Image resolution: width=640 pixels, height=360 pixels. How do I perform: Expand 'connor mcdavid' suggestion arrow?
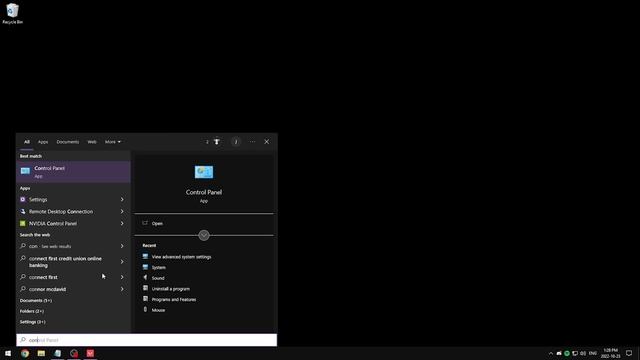click(x=122, y=289)
